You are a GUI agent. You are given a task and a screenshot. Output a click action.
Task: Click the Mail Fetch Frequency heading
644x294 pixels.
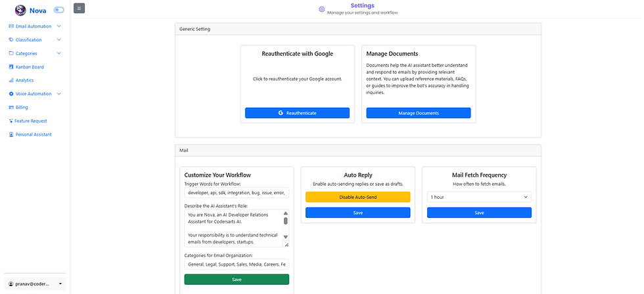479,175
